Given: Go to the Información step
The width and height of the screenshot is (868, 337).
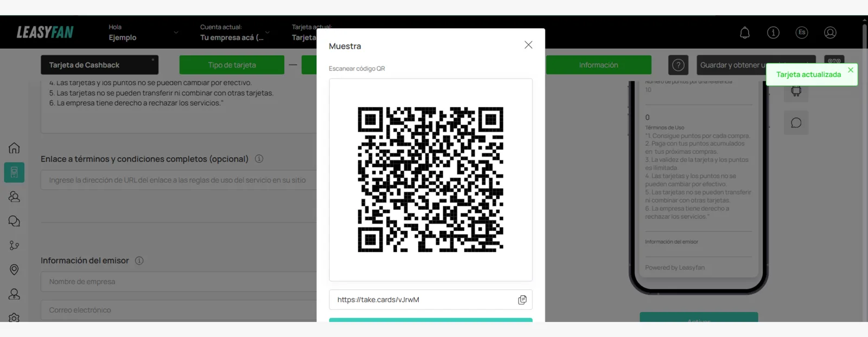Looking at the screenshot, I should pyautogui.click(x=598, y=65).
